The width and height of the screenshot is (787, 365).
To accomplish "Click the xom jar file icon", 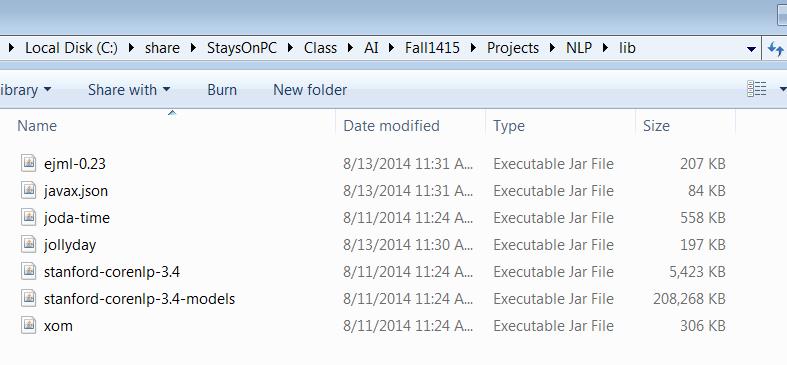I will pos(29,325).
